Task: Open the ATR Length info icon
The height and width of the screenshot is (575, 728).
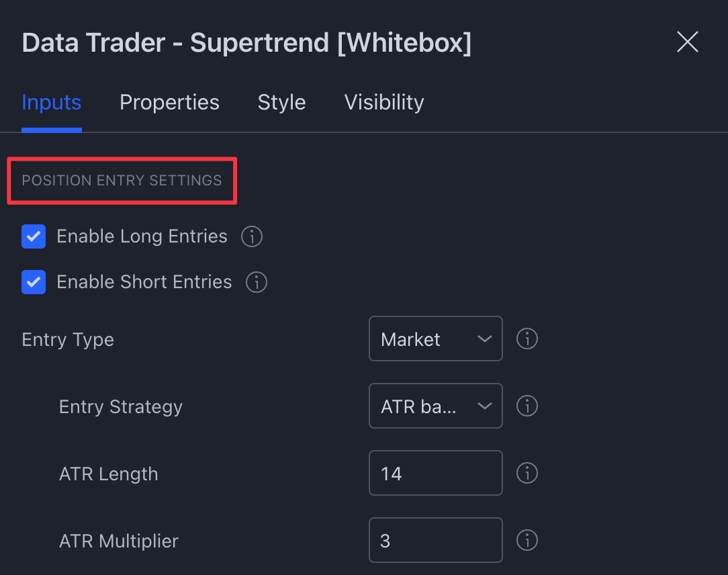Action: point(527,473)
